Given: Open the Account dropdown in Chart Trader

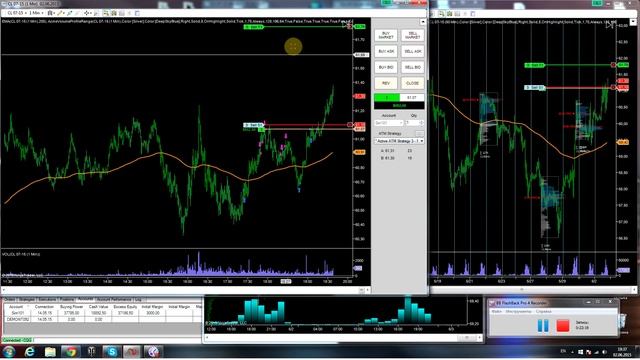Looking at the screenshot, I should [x=389, y=123].
